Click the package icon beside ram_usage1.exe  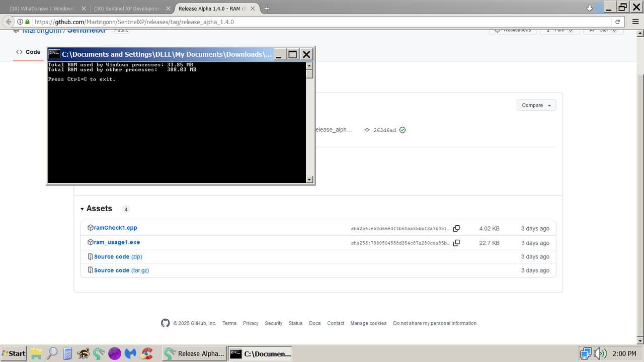coord(91,242)
